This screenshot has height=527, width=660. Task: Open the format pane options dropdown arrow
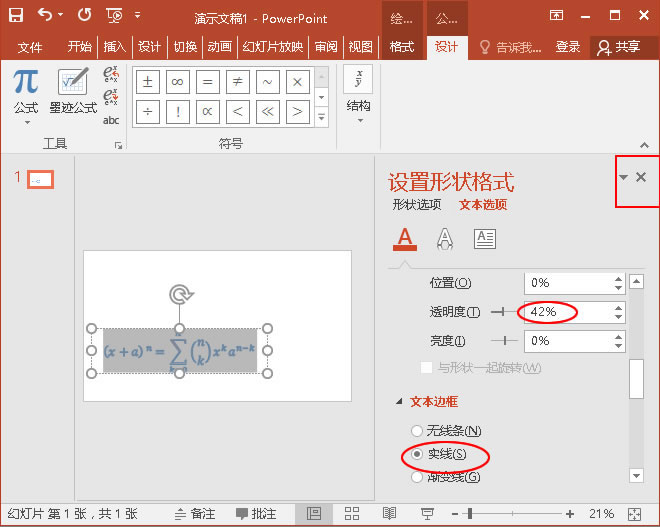(624, 177)
